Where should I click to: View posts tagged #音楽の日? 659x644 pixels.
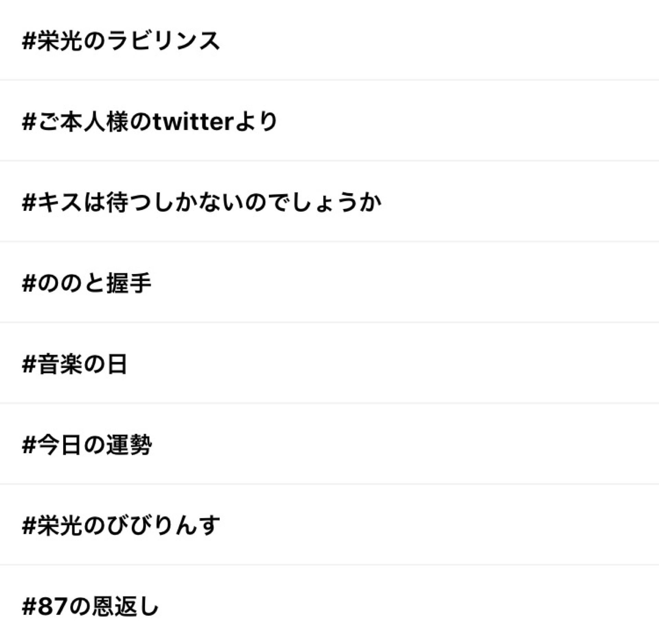point(74,364)
